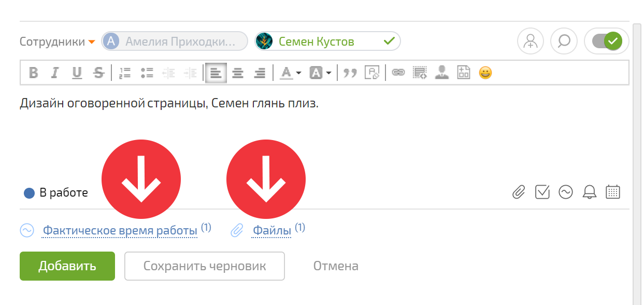Viewport: 644px width, 305px height.
Task: Click the search round button
Action: 564,41
